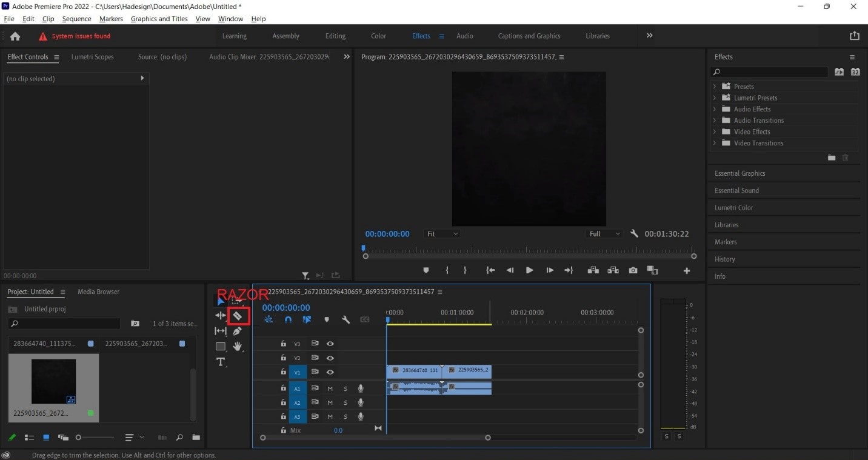Expand the Audio Transitions folder
This screenshot has height=460, width=868.
(x=715, y=121)
